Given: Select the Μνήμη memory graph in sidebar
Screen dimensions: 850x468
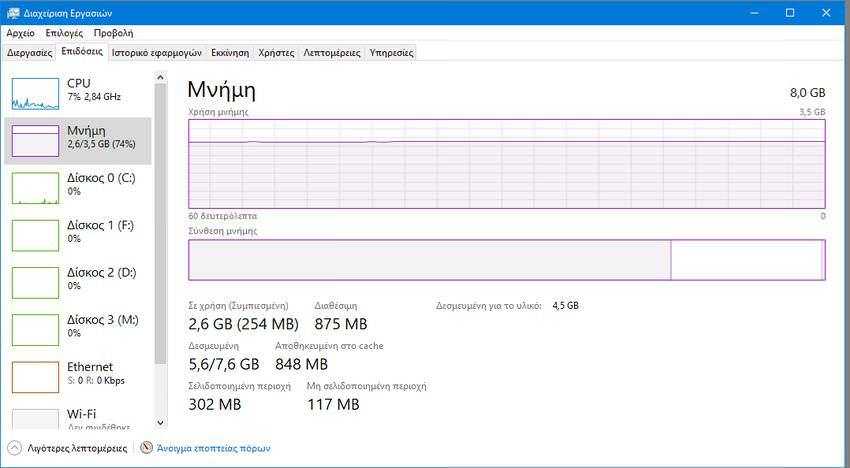Looking at the screenshot, I should [x=35, y=140].
